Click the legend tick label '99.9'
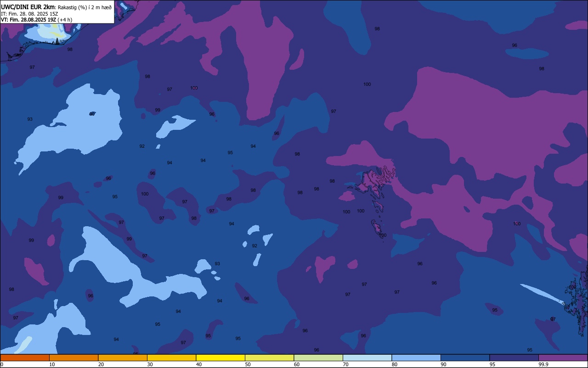 (x=543, y=364)
